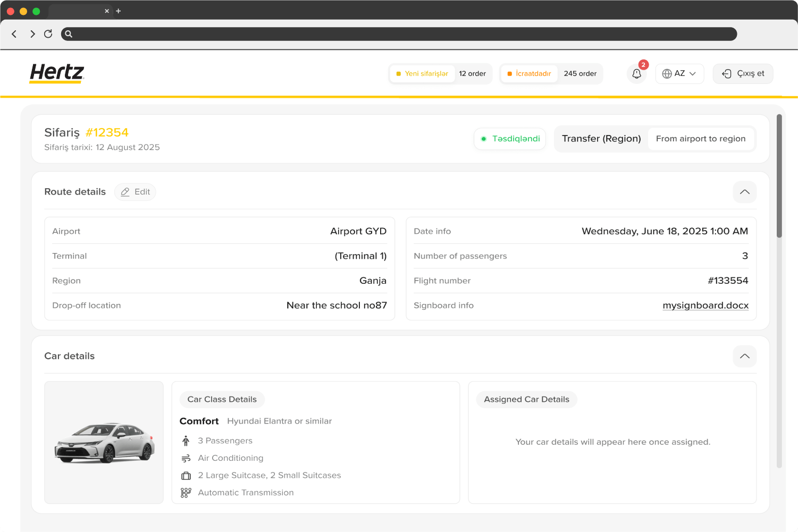Switch to Transfer (Region) tab
This screenshot has height=532, width=798.
[601, 139]
